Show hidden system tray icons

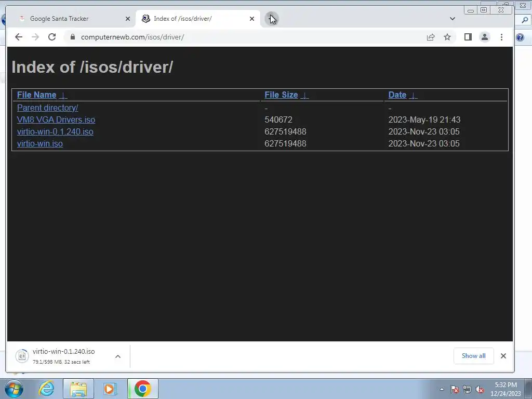442,389
